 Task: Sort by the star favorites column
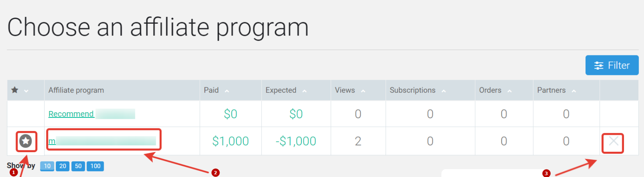coord(15,90)
